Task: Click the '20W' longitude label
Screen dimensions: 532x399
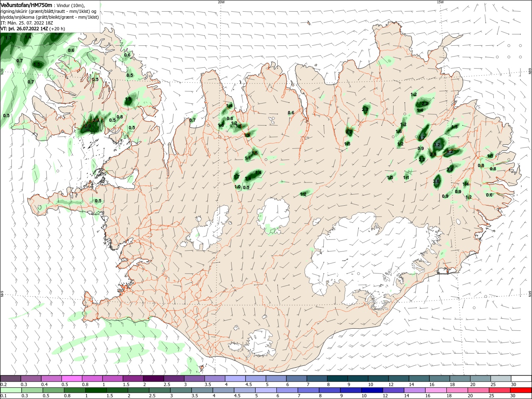Action: click(x=221, y=2)
